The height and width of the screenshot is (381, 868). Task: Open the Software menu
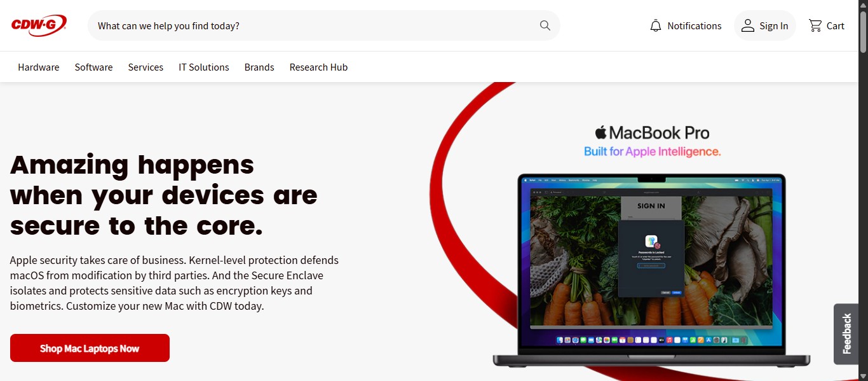click(93, 67)
